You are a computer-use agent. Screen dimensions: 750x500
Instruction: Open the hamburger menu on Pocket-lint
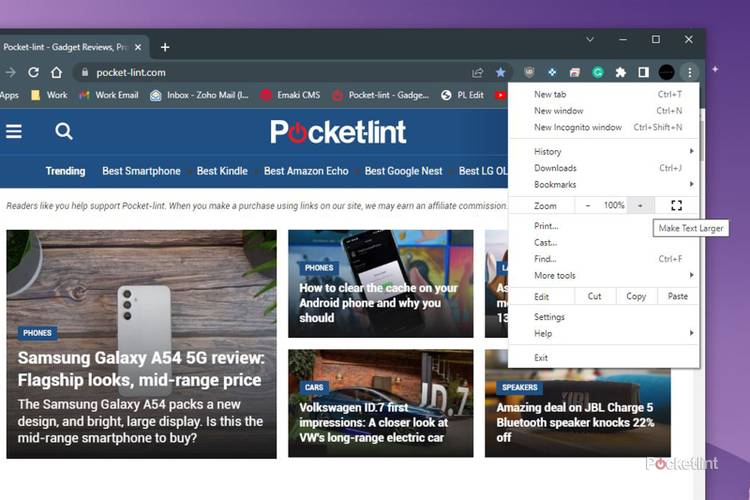(14, 131)
